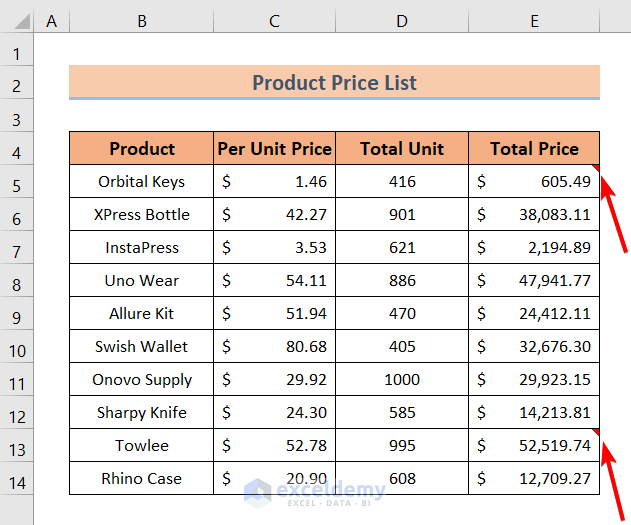This screenshot has height=525, width=631.
Task: Select column A header
Action: tap(51, 18)
